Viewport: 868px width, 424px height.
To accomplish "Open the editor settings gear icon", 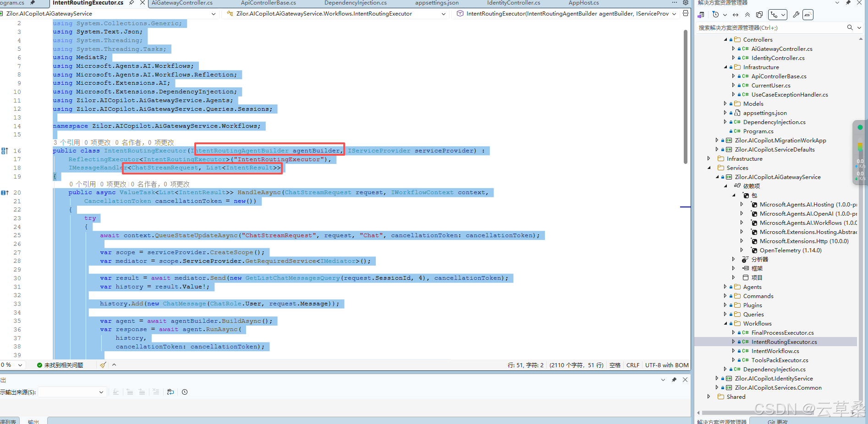I will (686, 3).
